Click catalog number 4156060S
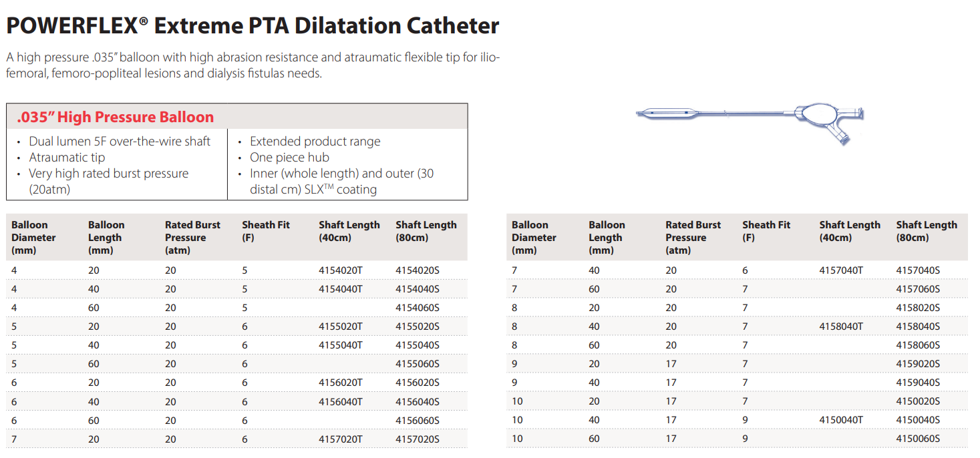This screenshot has height=458, width=980. click(x=418, y=421)
